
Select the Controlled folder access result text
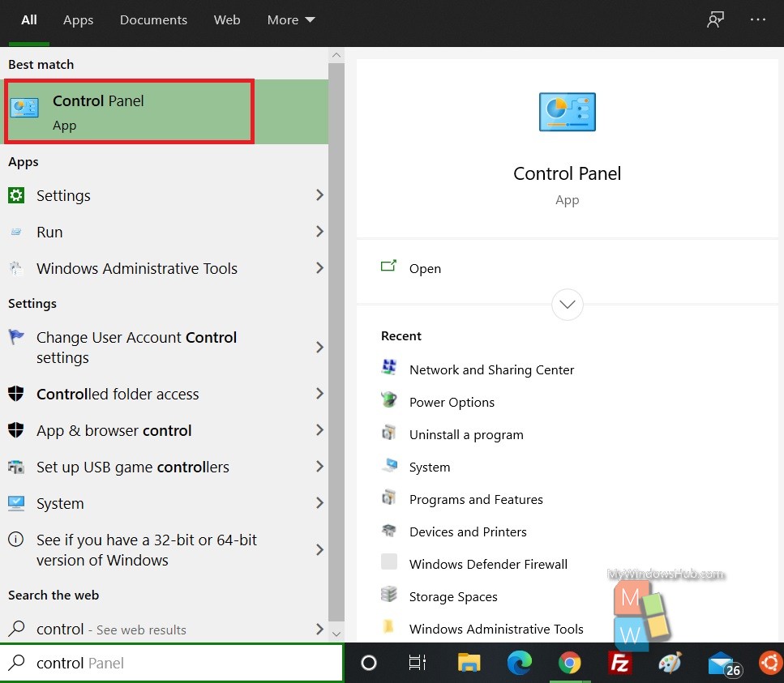pos(118,395)
